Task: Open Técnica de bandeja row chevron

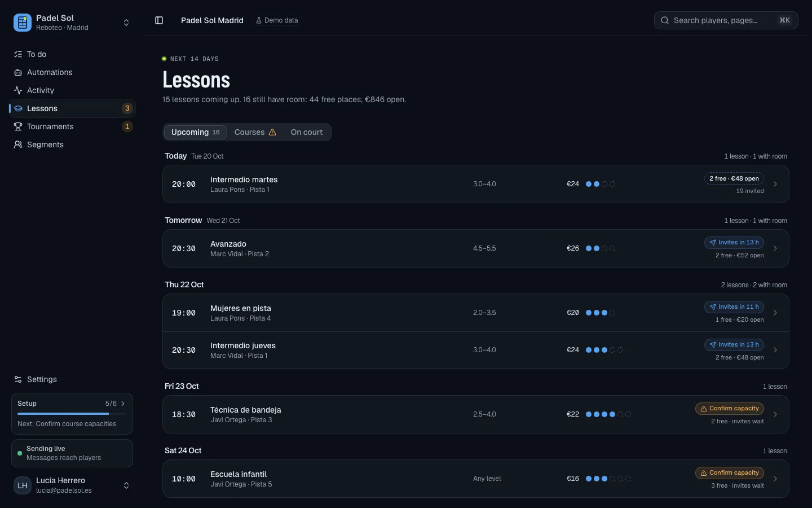Action: pyautogui.click(x=775, y=414)
